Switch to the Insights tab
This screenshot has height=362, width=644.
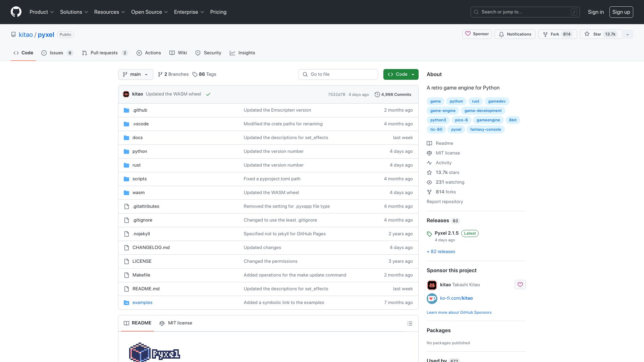click(x=243, y=53)
